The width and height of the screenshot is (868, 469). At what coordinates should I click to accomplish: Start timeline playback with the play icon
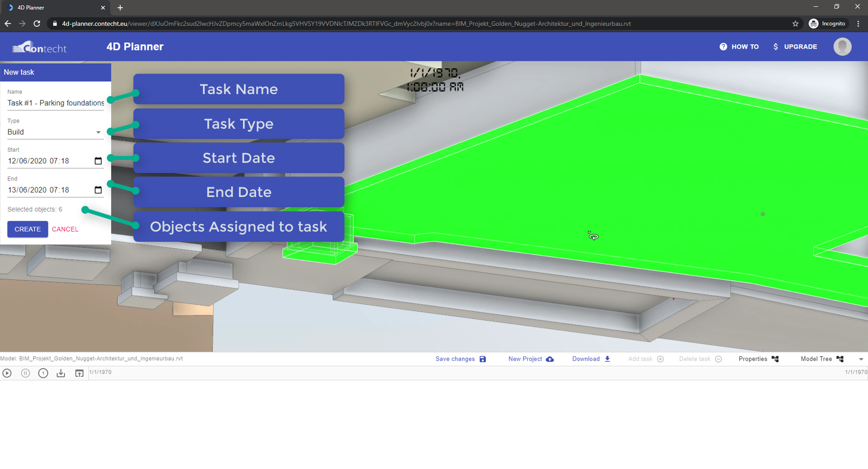(x=7, y=373)
